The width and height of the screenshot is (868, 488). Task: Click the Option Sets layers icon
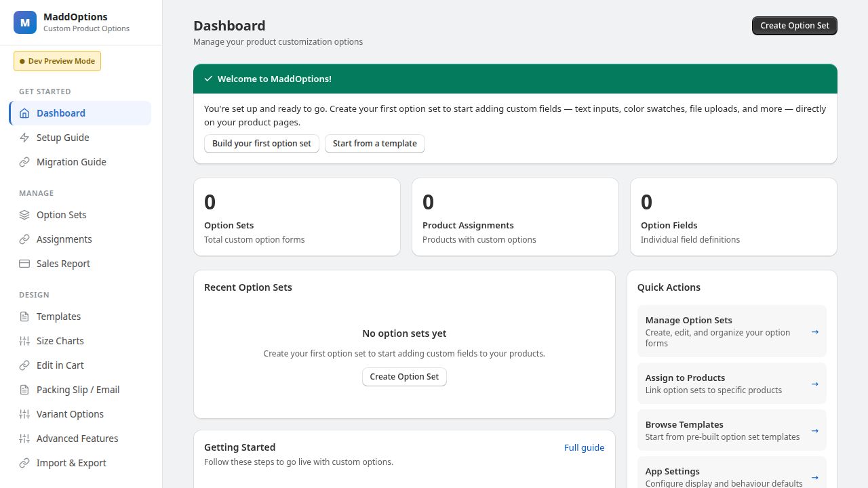click(24, 215)
